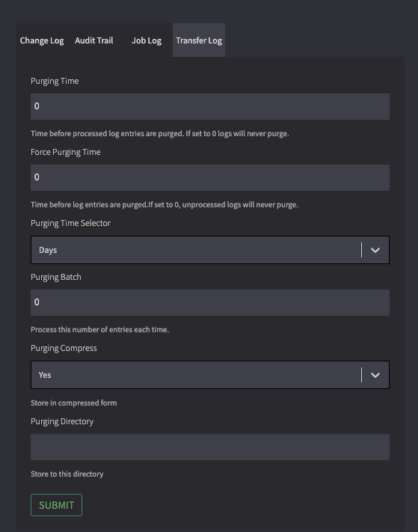The height and width of the screenshot is (532, 418).
Task: Expand Purging Time Selector chevron arrow
Action: pos(375,250)
